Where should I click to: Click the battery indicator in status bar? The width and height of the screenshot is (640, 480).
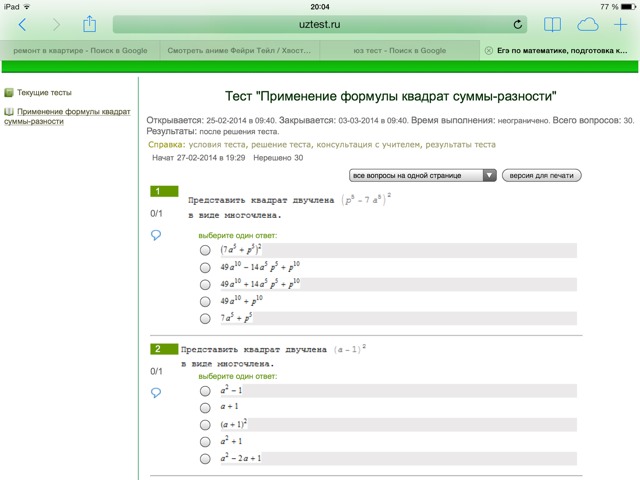pyautogui.click(x=628, y=7)
